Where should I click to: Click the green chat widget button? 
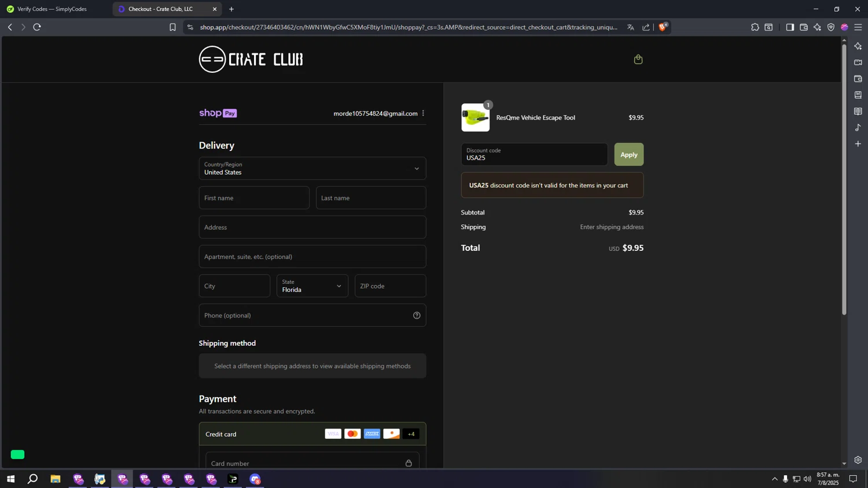17,454
